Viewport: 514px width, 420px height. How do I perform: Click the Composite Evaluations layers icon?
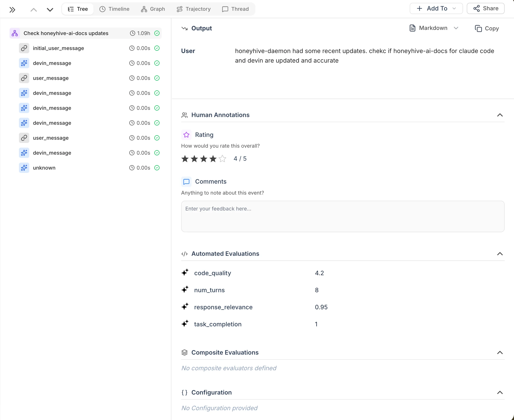pyautogui.click(x=185, y=352)
